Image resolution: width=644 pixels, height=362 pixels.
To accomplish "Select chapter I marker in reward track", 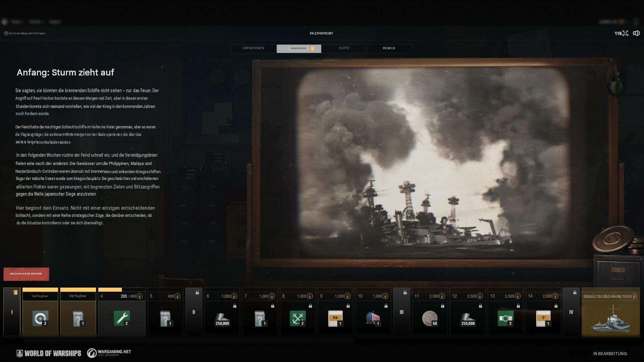I will (12, 311).
